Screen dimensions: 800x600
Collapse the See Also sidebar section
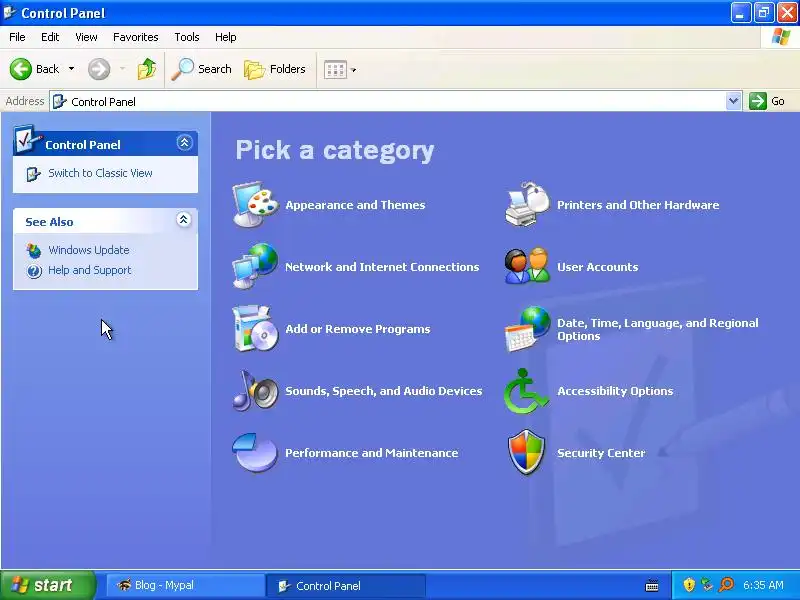[184, 219]
